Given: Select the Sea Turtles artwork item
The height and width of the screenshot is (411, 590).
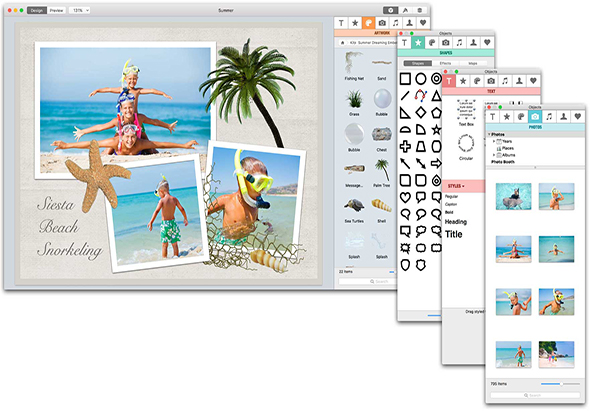Looking at the screenshot, I should (354, 209).
